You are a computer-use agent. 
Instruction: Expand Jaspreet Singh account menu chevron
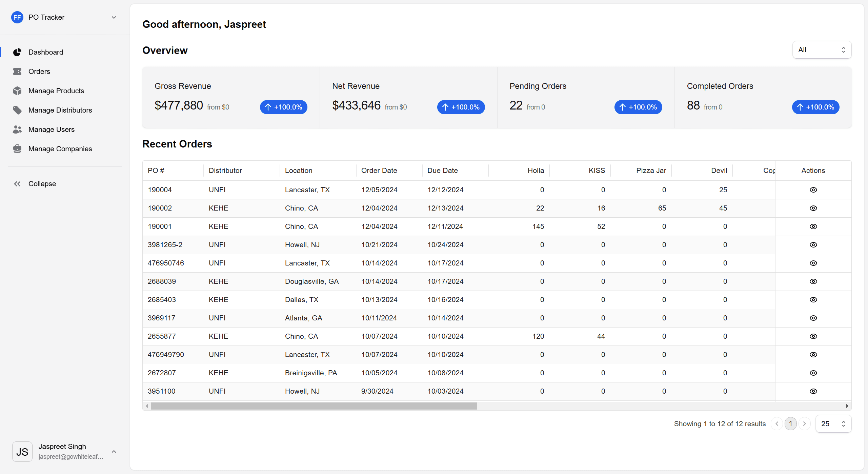(x=114, y=452)
